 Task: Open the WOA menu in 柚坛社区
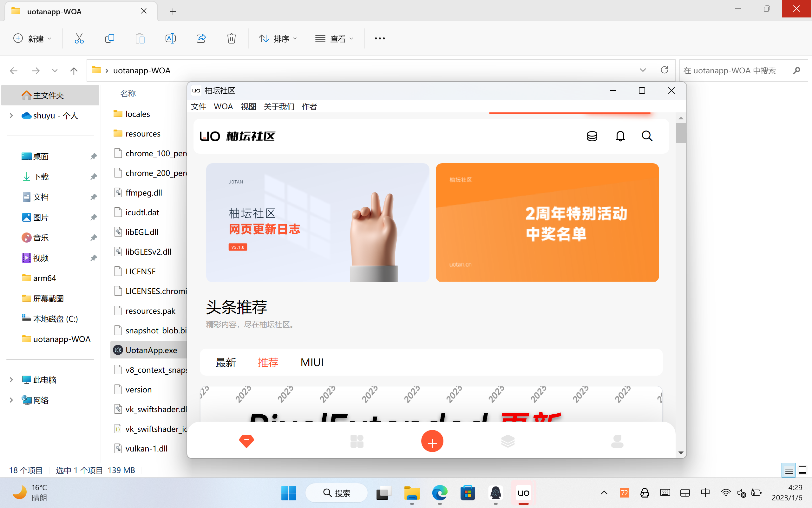click(x=223, y=106)
